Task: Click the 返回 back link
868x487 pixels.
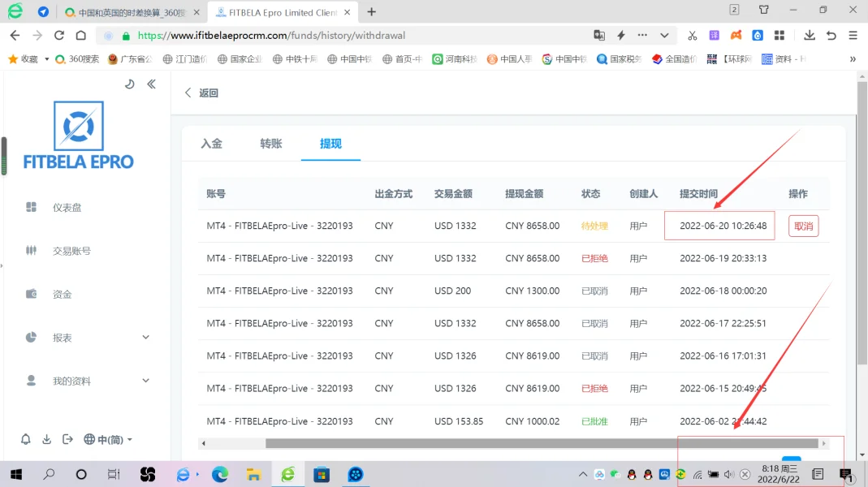Action: pos(202,93)
